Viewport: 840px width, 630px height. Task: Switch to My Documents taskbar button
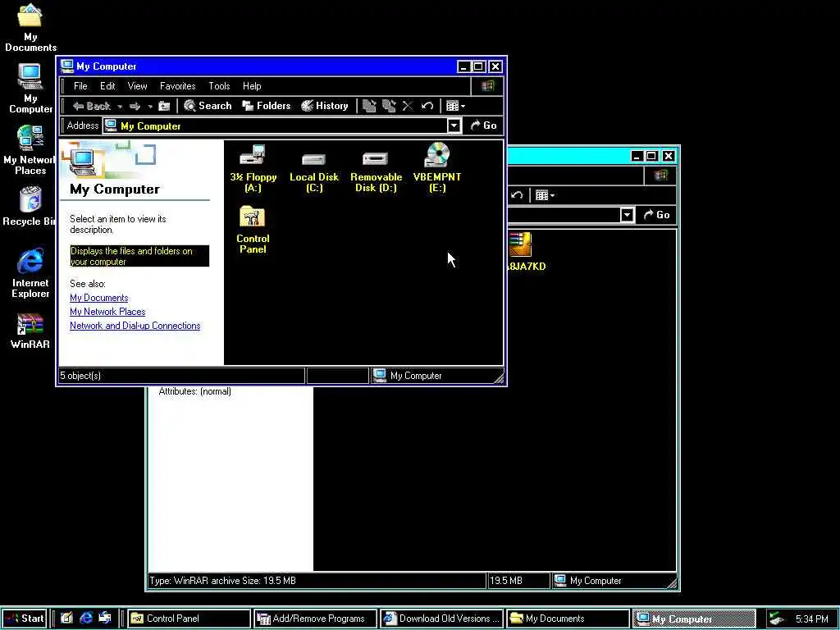[568, 619]
